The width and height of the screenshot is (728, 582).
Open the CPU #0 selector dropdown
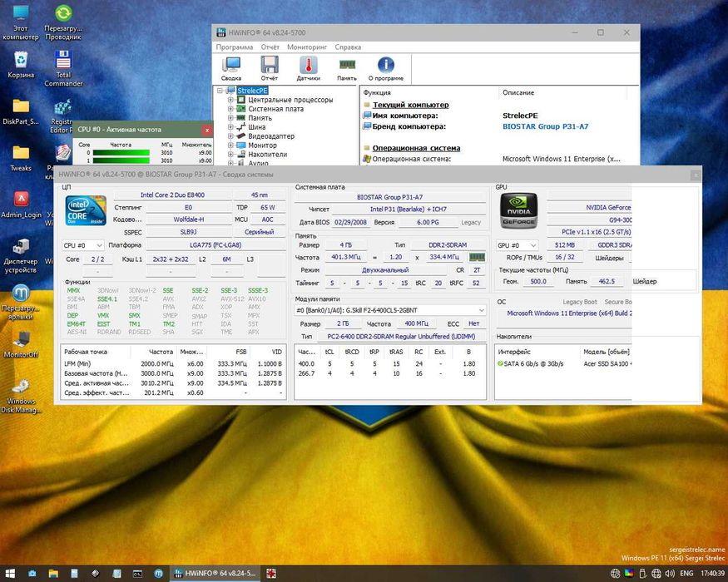pyautogui.click(x=83, y=245)
